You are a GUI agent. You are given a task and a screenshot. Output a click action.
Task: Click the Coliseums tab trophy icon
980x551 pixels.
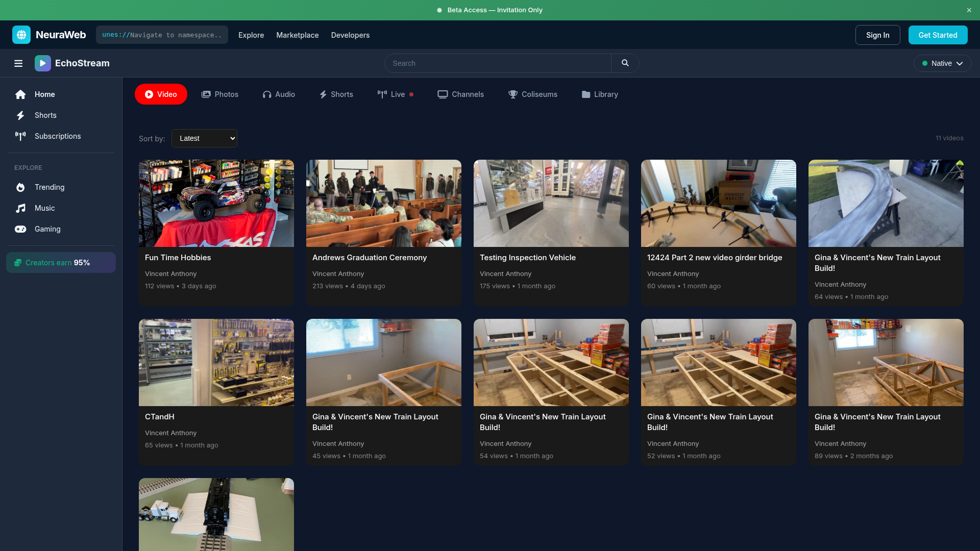[x=513, y=94]
